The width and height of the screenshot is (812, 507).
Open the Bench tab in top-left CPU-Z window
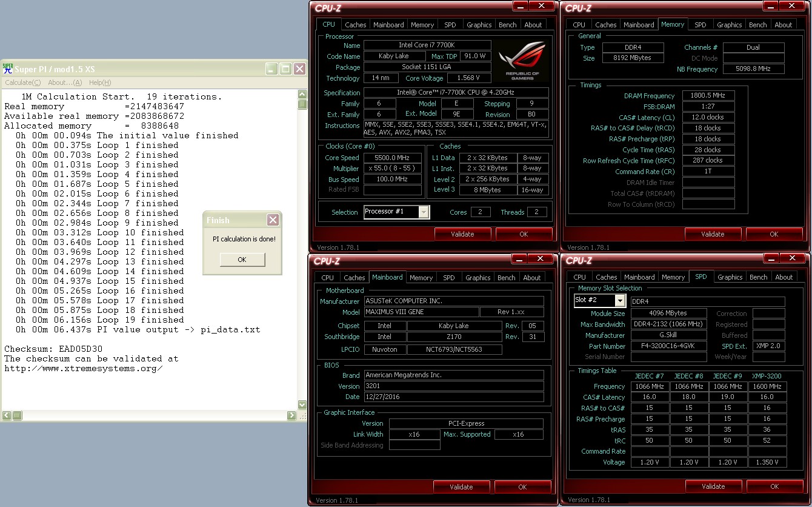508,25
